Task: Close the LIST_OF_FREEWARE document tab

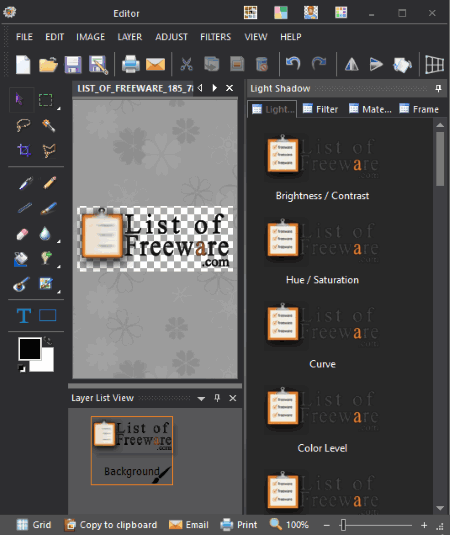Action: (x=230, y=88)
